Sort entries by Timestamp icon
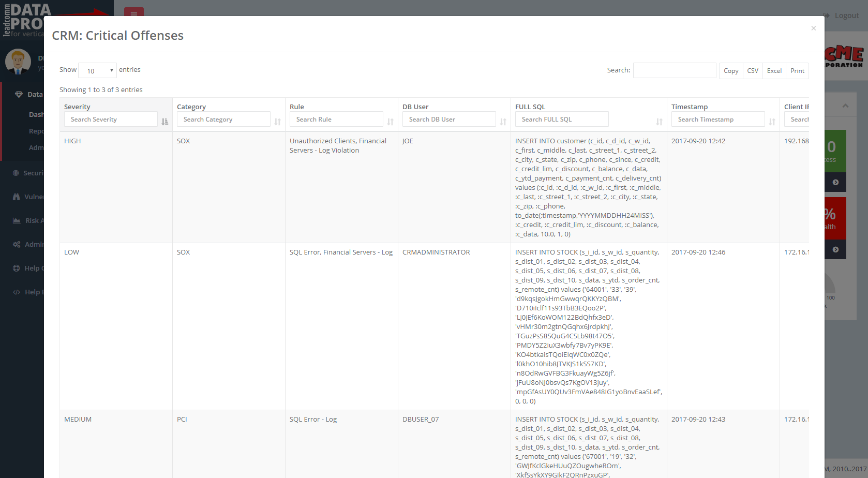Screen dimensions: 868x478 (x=772, y=122)
